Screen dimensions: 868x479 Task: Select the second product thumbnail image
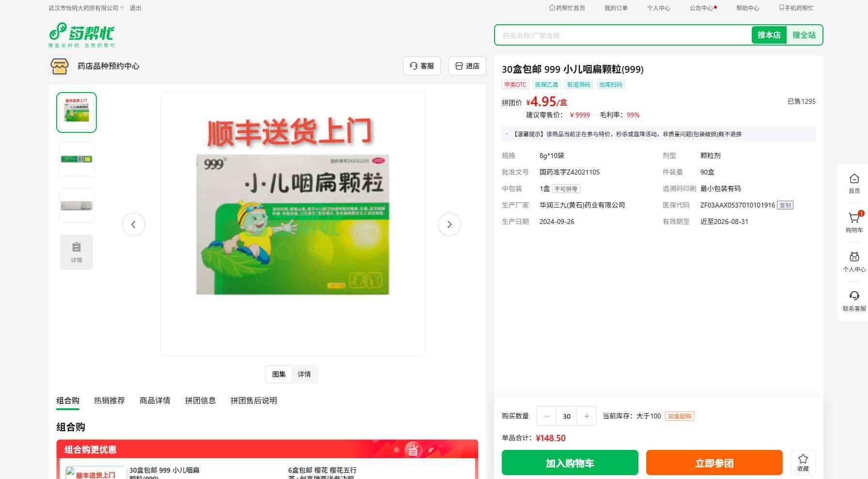click(77, 159)
